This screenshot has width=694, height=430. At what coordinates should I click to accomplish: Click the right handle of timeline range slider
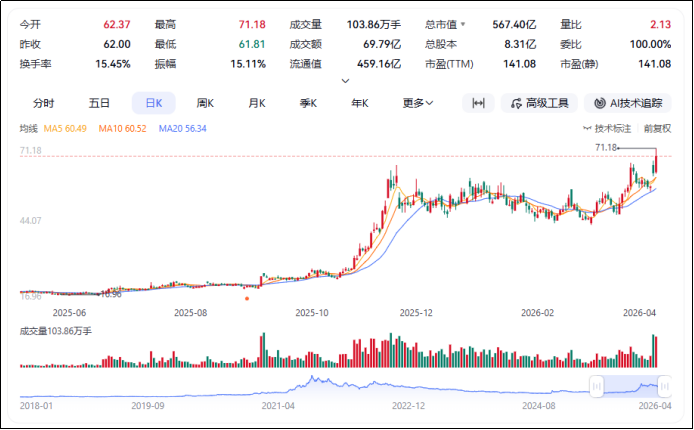point(667,386)
